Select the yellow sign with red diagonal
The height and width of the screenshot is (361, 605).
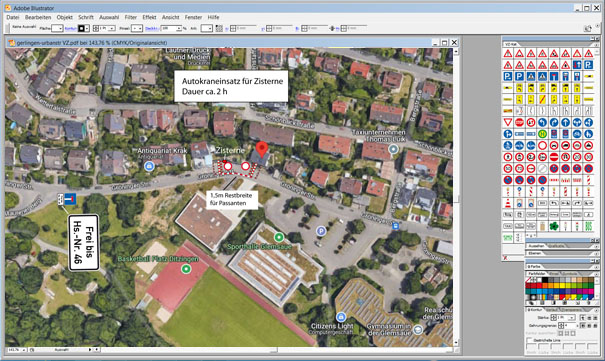[x=542, y=99]
